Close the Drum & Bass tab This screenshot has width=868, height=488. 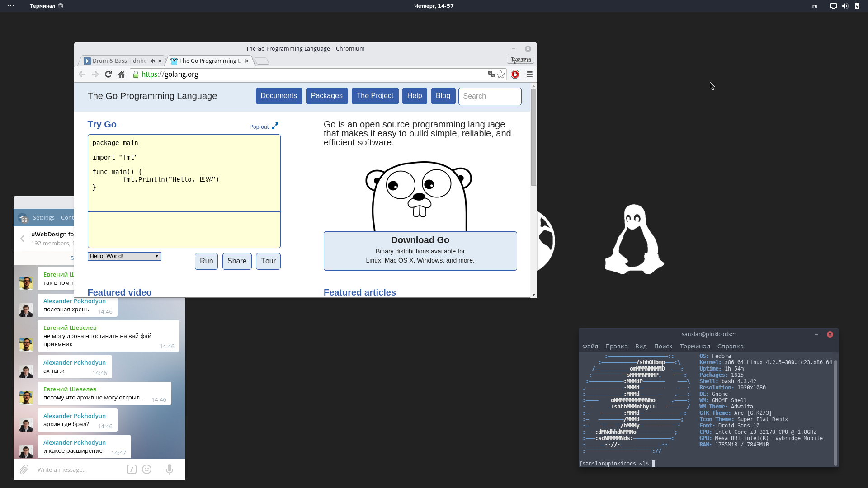[160, 61]
